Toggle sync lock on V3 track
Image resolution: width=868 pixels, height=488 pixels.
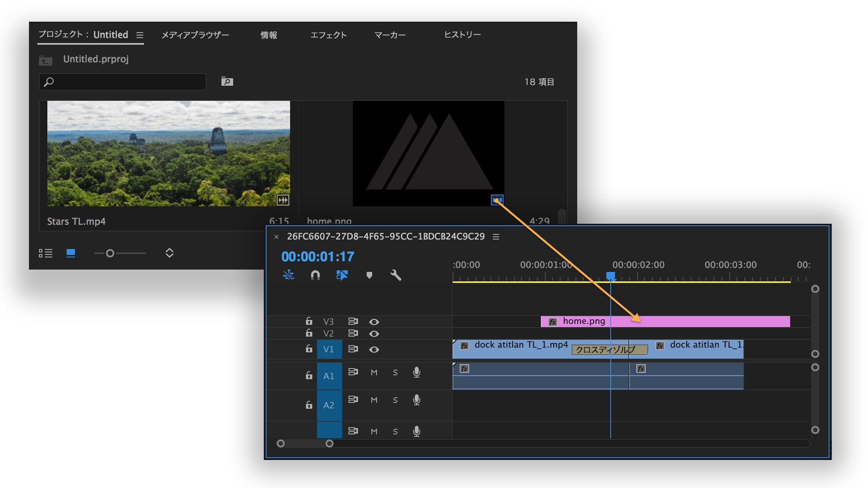(x=353, y=321)
